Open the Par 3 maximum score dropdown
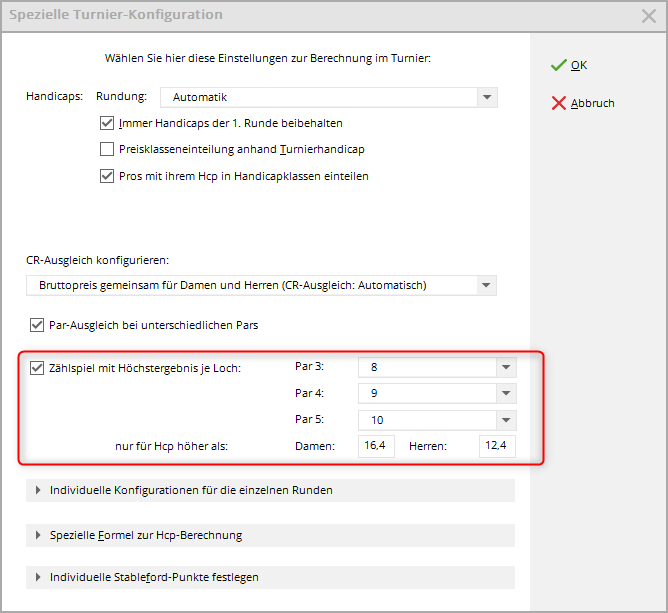This screenshot has height=613, width=668. pos(506,367)
